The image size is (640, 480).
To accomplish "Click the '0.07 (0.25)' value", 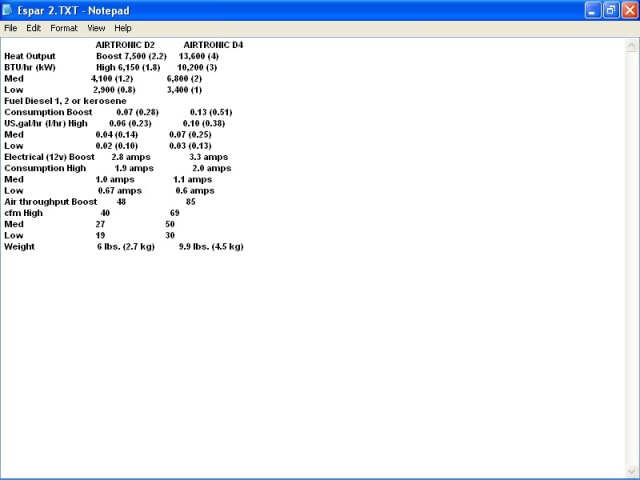I will pos(190,135).
